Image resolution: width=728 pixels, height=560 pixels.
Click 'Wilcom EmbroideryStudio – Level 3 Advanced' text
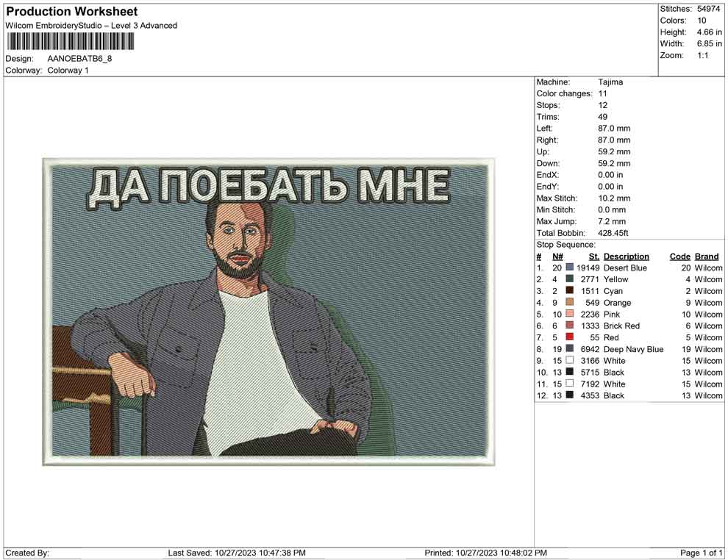91,26
